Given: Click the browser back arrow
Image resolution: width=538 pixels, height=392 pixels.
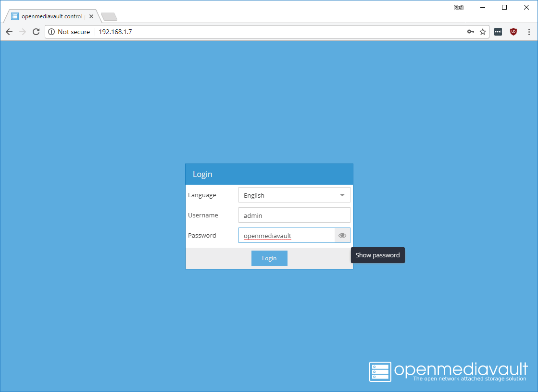Looking at the screenshot, I should coord(9,32).
